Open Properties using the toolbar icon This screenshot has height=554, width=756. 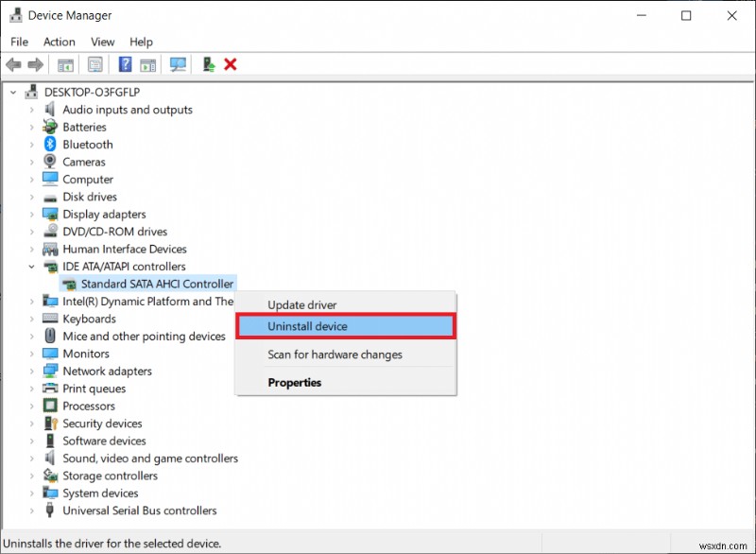tap(95, 64)
